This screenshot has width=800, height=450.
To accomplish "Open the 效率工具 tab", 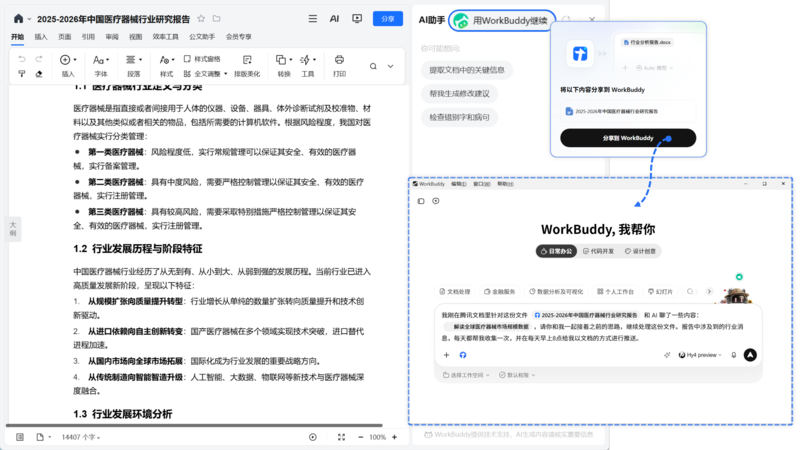I will [165, 37].
